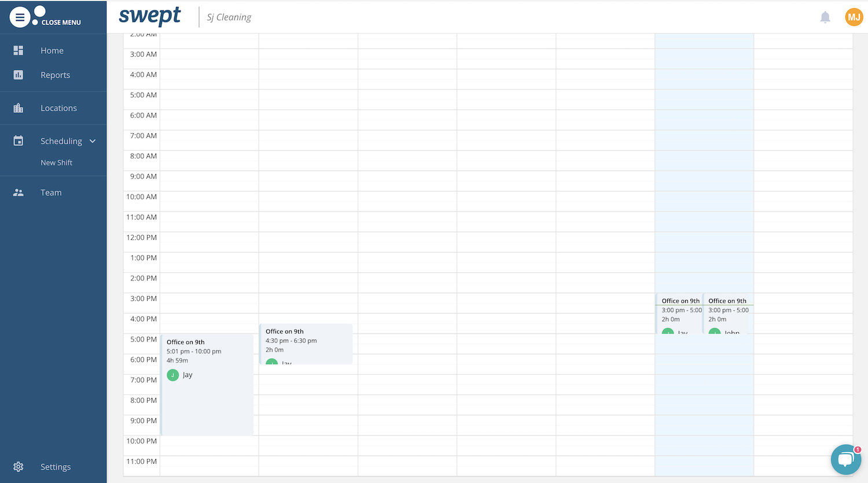Select the Home icon in the sidebar
The image size is (868, 483).
[18, 50]
